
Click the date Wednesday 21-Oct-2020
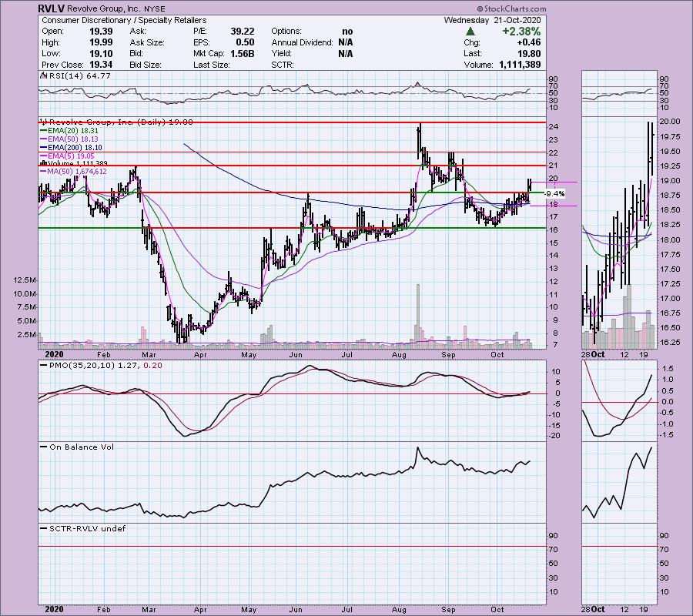492,20
